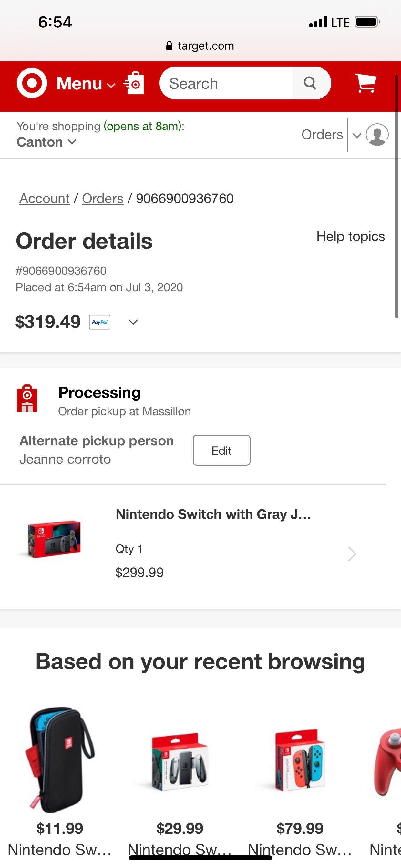Expand the Menu dropdown
This screenshot has width=401, height=868.
pos(86,84)
